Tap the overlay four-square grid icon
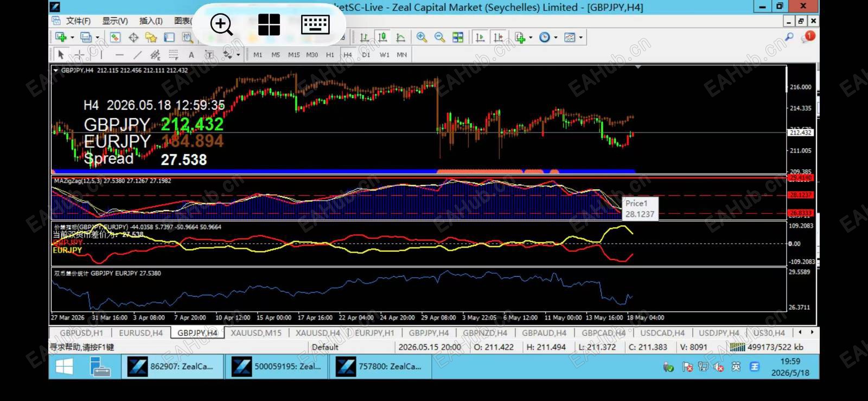The height and width of the screenshot is (401, 868). click(x=269, y=24)
